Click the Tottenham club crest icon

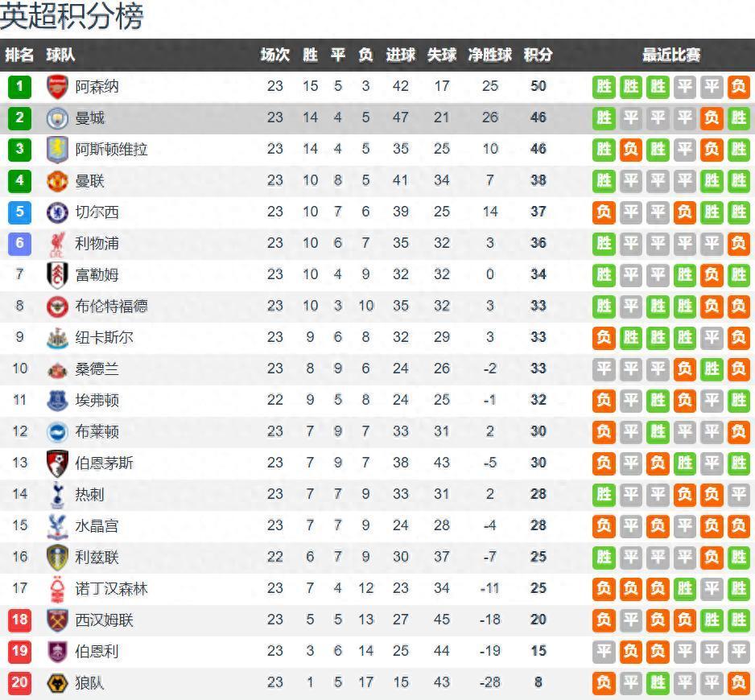coord(57,494)
